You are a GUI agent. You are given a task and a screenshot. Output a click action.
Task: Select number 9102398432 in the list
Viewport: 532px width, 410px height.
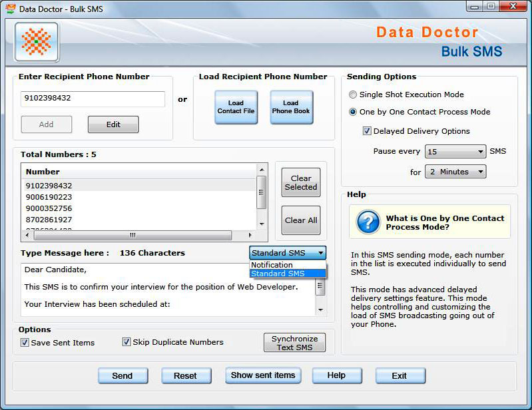(x=138, y=186)
